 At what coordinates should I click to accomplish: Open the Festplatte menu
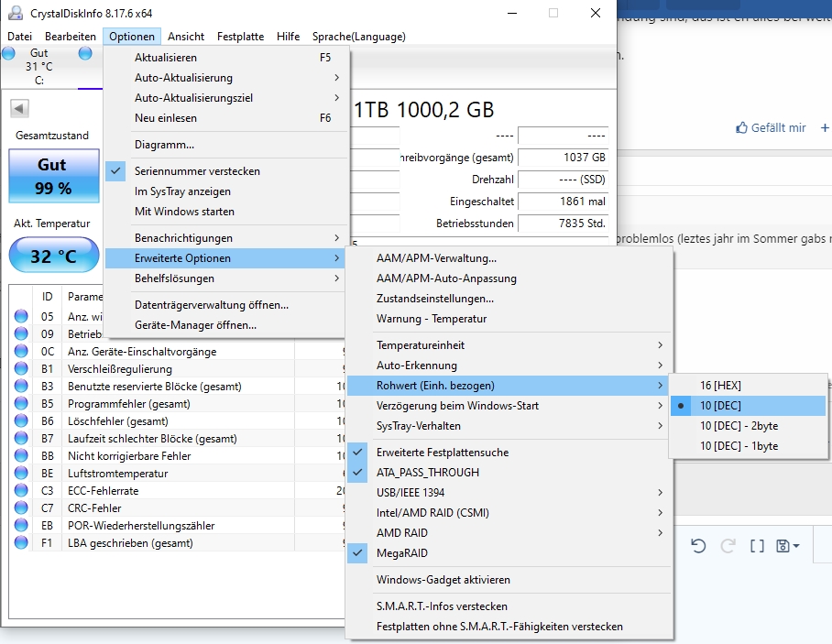coord(240,36)
